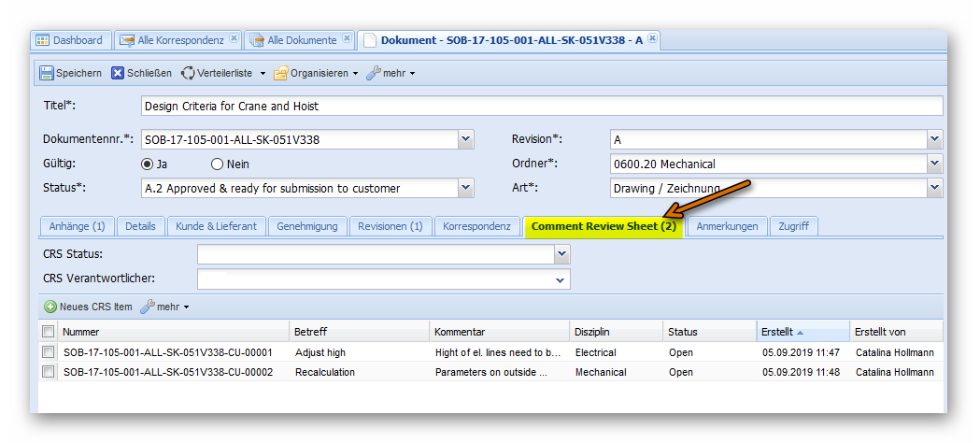Expand the Ordner dropdown arrow
This screenshot has width=980, height=443.
coord(935,164)
